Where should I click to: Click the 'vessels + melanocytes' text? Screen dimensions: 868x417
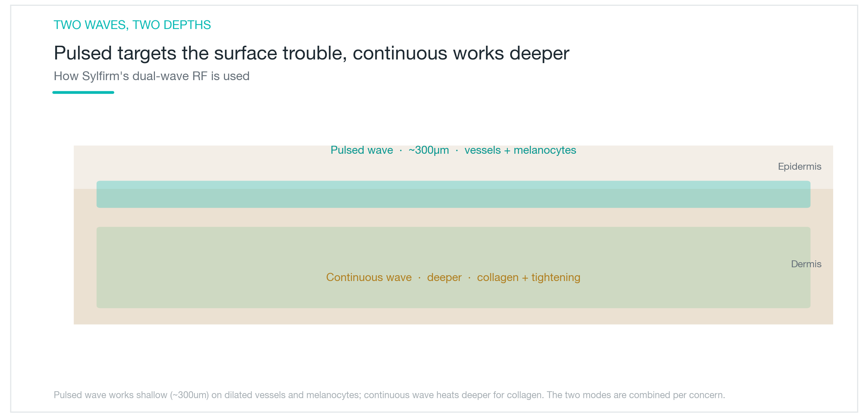(x=520, y=150)
